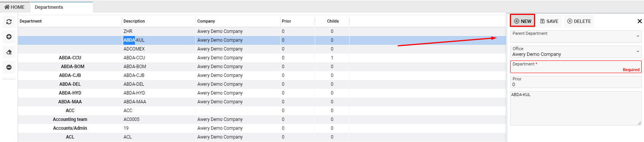Click the minus circle remove icon
The width and height of the screenshot is (644, 142).
[x=9, y=67]
